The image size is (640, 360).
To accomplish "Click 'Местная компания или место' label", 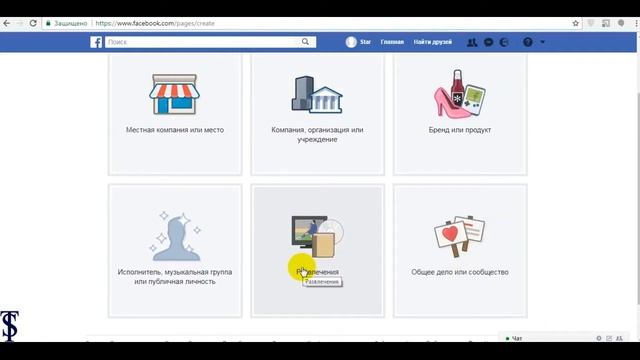I will point(175,130).
